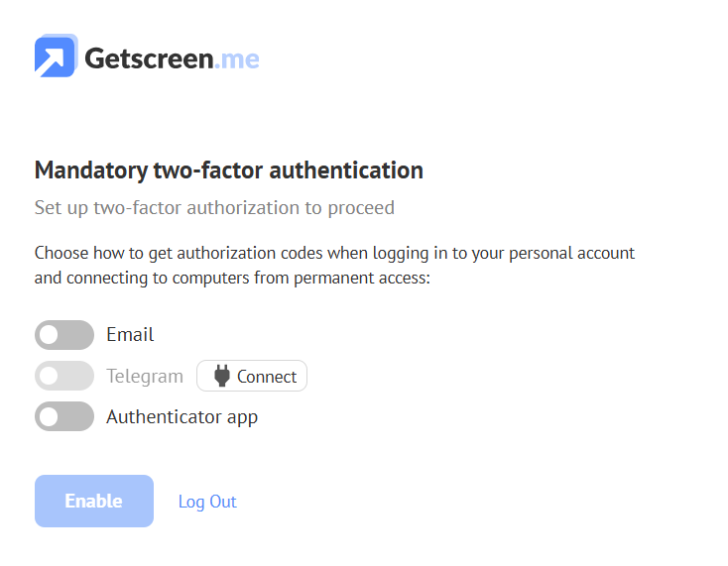Image resolution: width=728 pixels, height=566 pixels.
Task: Click the Getscreen.me arrow logo icon
Action: pos(56,57)
